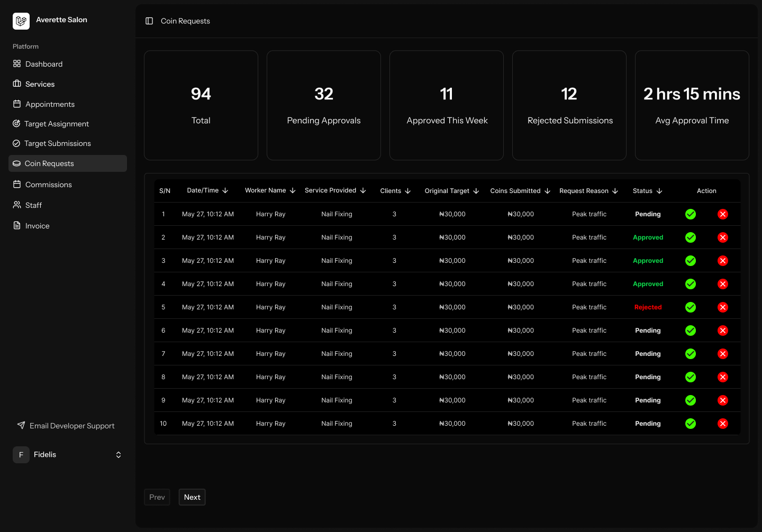Click green approve icon for row 5
Viewport: 762px width, 532px height.
(x=691, y=307)
